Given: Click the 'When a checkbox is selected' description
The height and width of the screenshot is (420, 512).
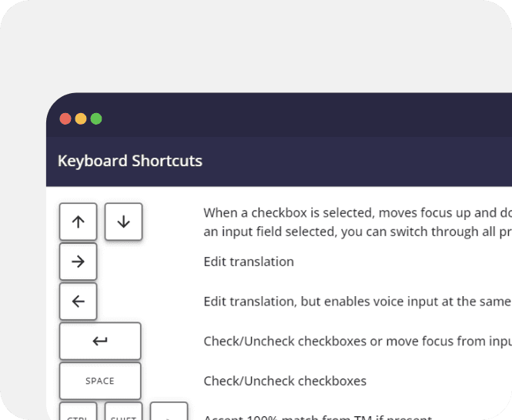Looking at the screenshot, I should [357, 213].
